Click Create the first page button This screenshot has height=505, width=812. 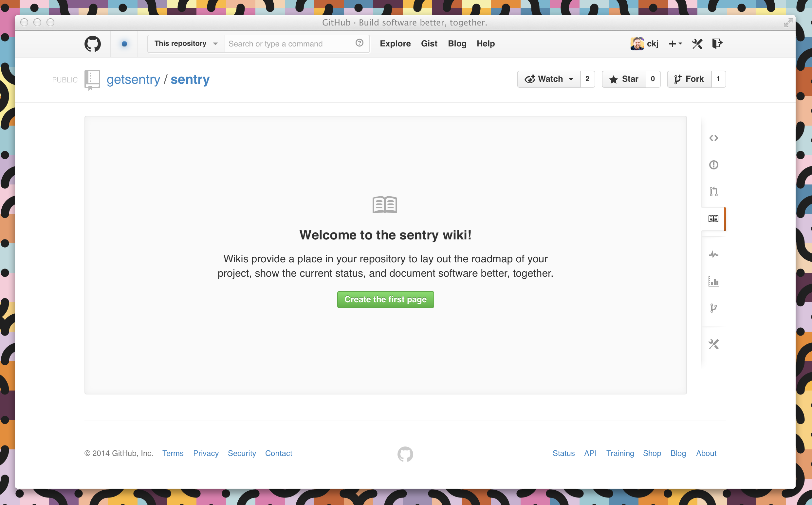pos(385,299)
